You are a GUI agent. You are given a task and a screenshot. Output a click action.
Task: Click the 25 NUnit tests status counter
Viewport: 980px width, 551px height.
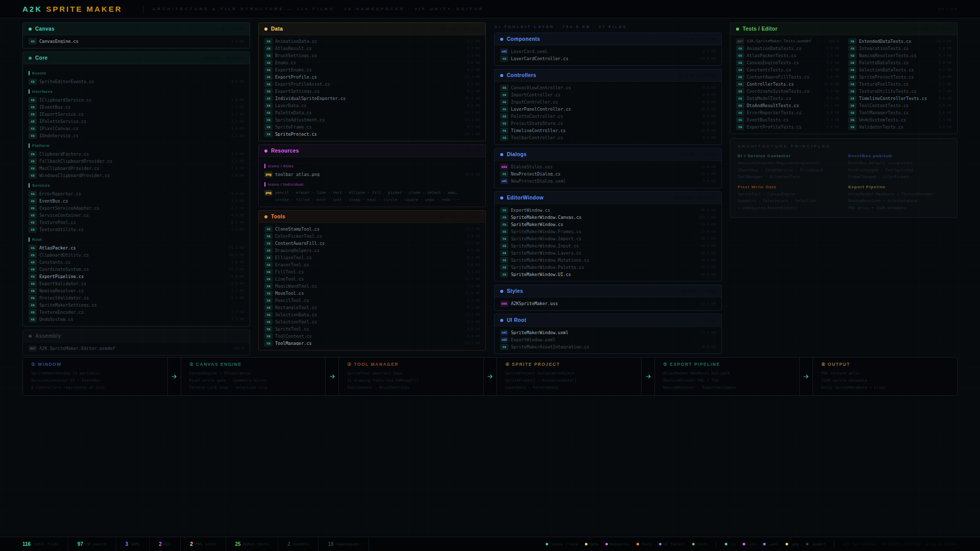click(x=251, y=544)
